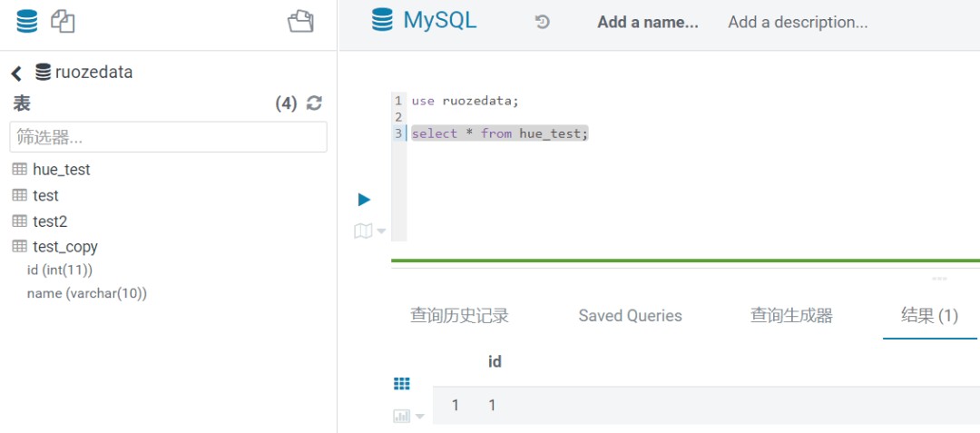Click the file browser folder icon
Viewport: 980px width, 433px height.
pyautogui.click(x=300, y=21)
